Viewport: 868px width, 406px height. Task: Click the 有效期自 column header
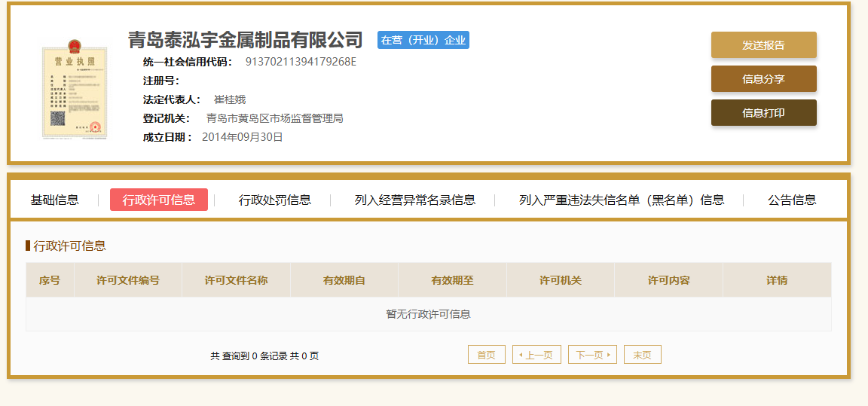344,280
